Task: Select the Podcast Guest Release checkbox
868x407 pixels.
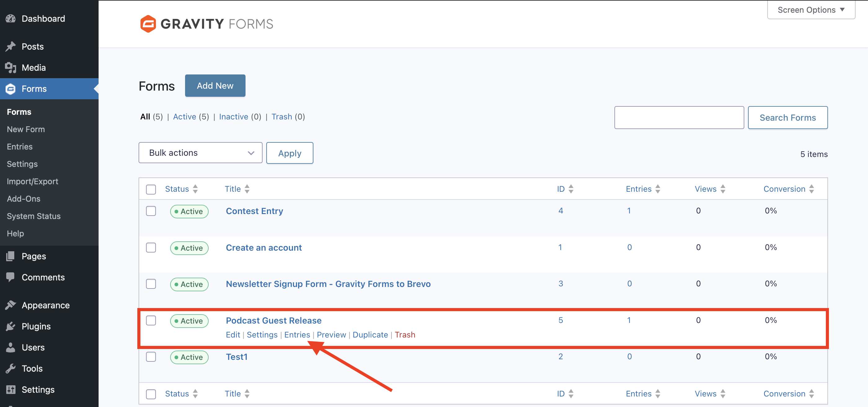Action: (x=151, y=320)
